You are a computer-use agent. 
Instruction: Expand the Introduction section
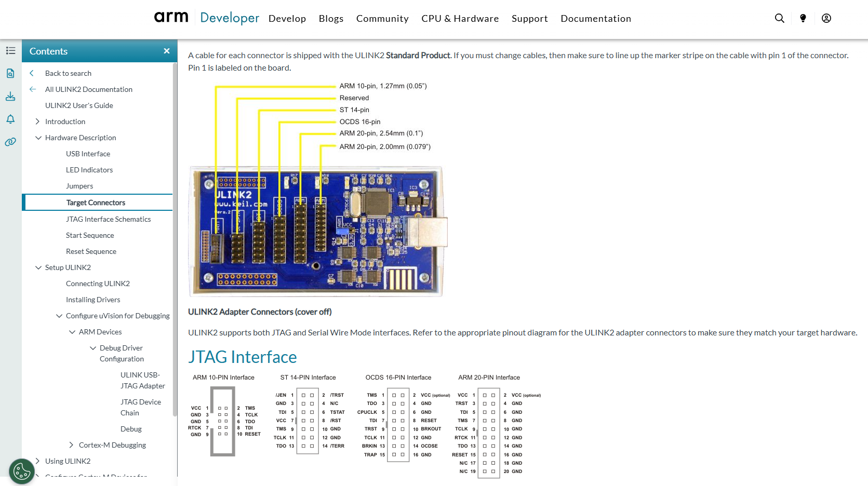[x=37, y=122]
